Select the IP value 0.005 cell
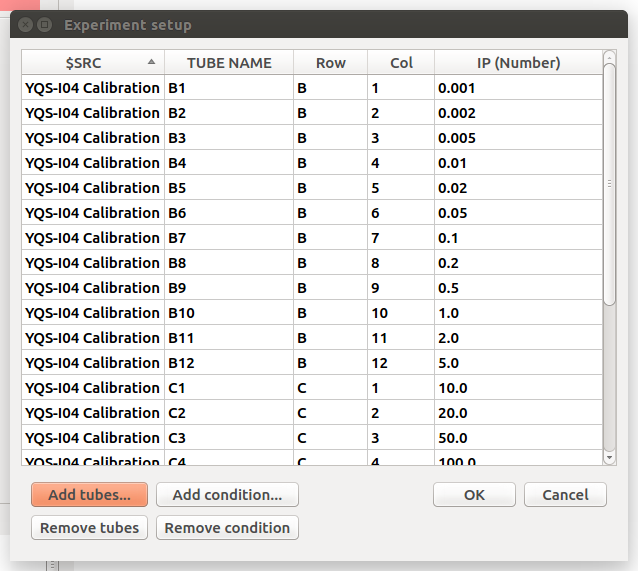The image size is (638, 571). tap(518, 138)
